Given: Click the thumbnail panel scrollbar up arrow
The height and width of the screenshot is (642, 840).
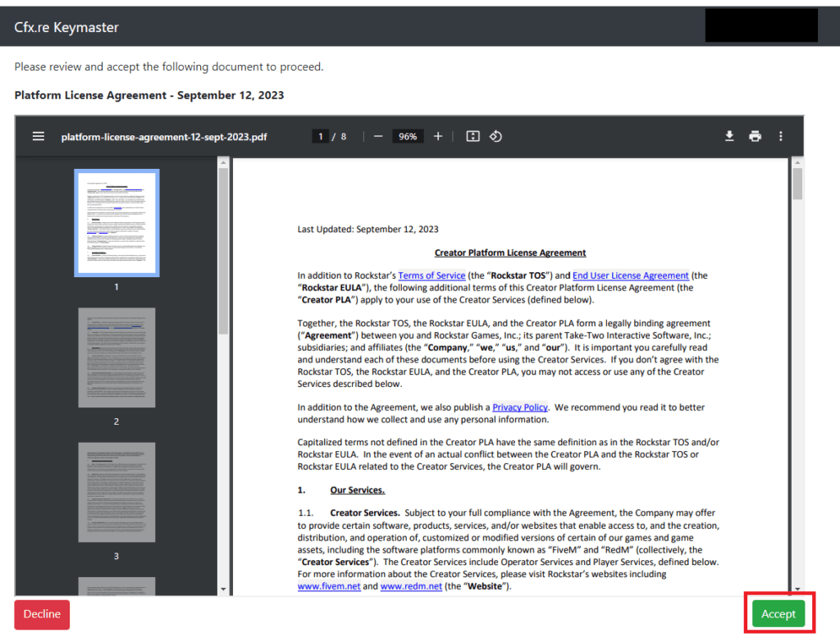Looking at the screenshot, I should pyautogui.click(x=223, y=162).
